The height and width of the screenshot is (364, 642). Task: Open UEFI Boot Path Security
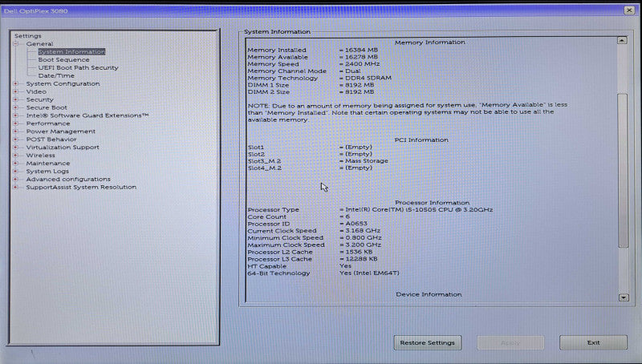pos(78,67)
